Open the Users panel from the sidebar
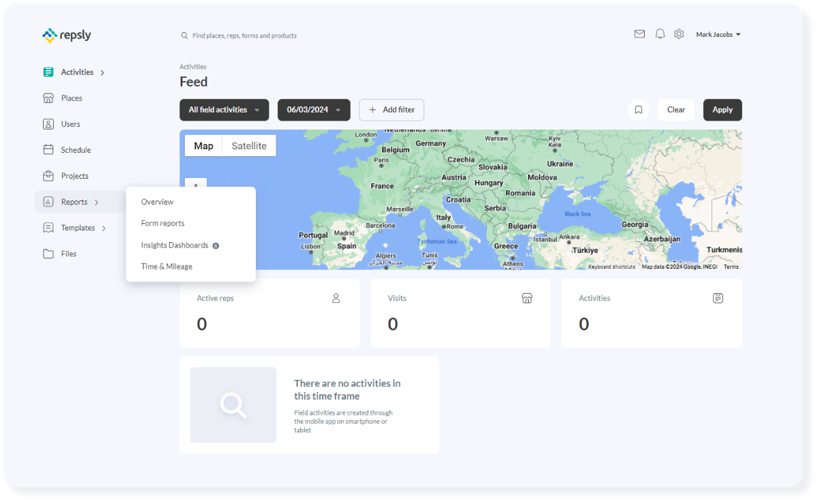820x504 pixels. tap(70, 123)
